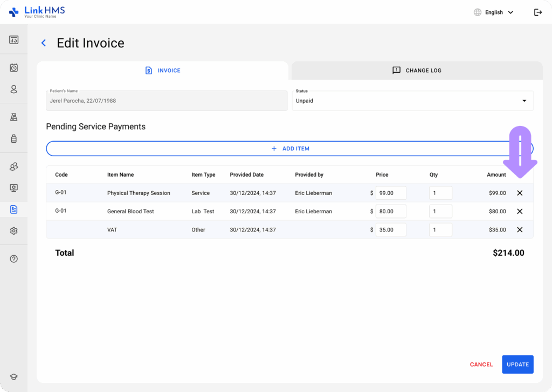Edit quantity for General Blood Test

pyautogui.click(x=440, y=211)
